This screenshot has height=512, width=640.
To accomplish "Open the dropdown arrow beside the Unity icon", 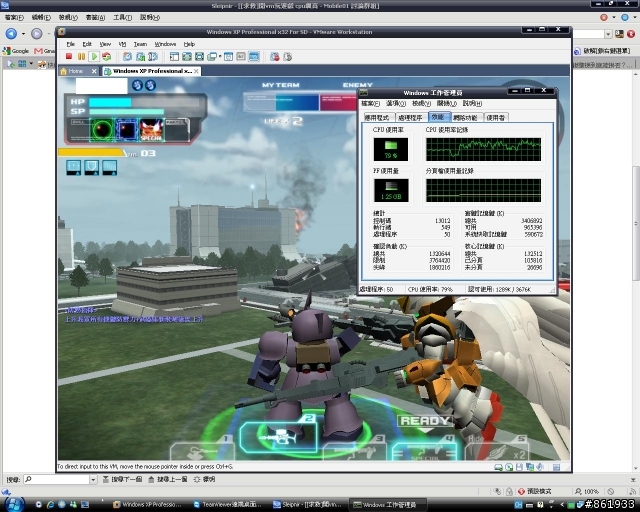I will click(x=220, y=56).
